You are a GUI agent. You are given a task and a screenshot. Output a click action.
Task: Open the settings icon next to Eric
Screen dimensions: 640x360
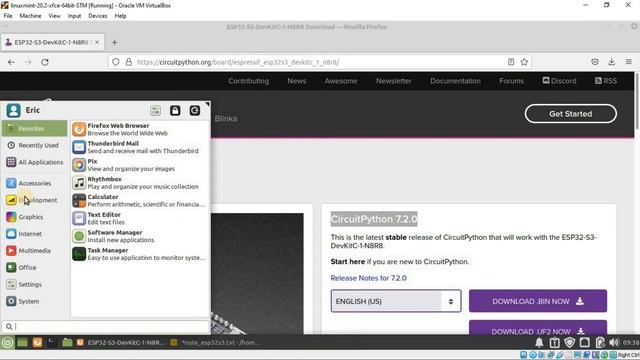156,110
